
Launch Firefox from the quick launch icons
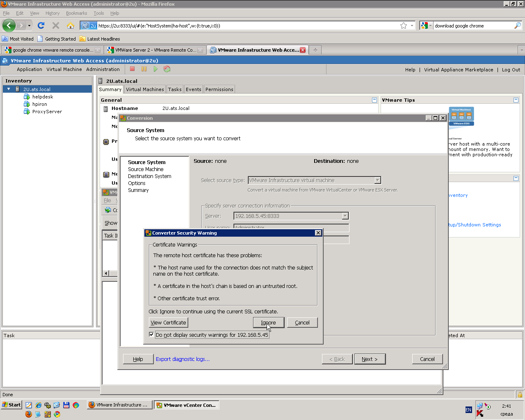point(28,414)
